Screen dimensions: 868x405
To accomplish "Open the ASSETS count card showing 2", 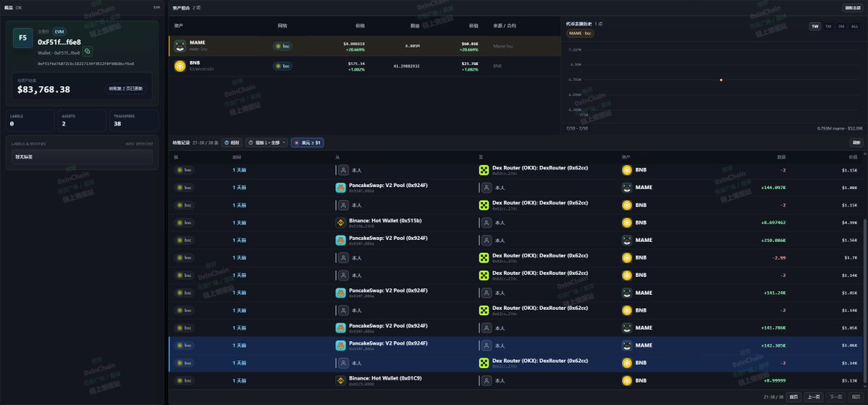I will 82,120.
